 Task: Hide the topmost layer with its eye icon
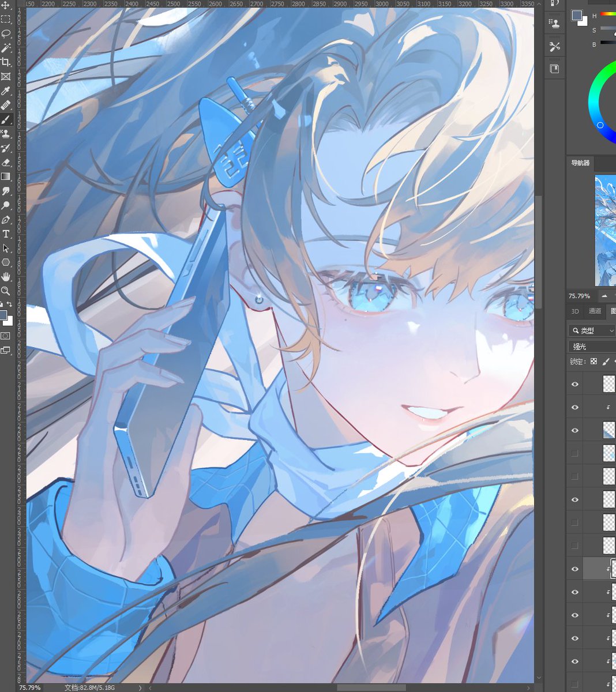pos(575,383)
